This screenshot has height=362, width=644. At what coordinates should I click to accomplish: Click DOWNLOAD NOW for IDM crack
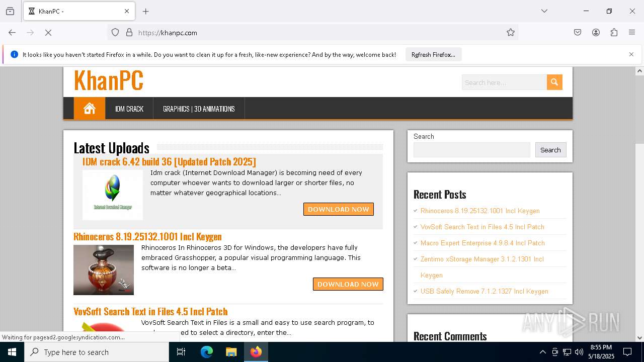(339, 209)
